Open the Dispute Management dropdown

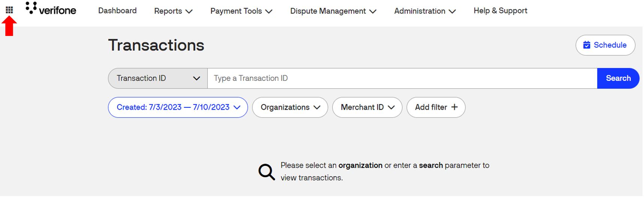[333, 11]
